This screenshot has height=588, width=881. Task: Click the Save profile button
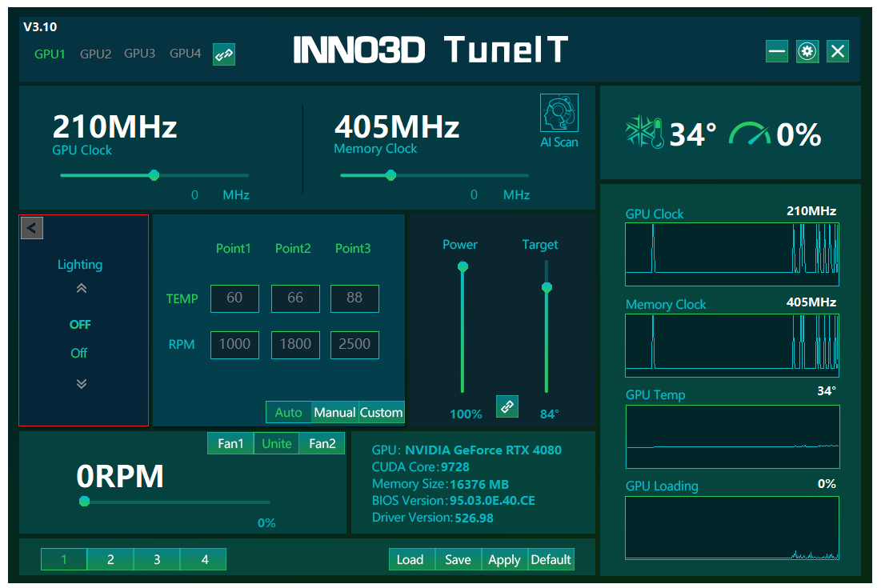[x=459, y=559]
